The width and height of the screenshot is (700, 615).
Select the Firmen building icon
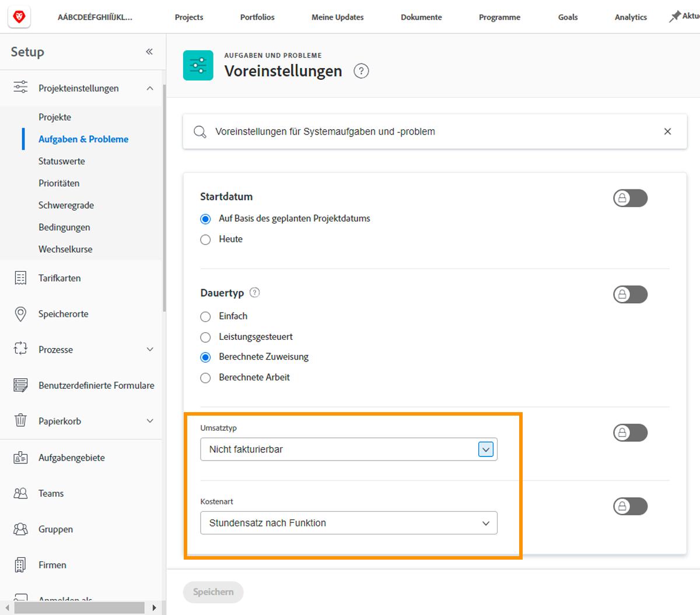point(20,565)
